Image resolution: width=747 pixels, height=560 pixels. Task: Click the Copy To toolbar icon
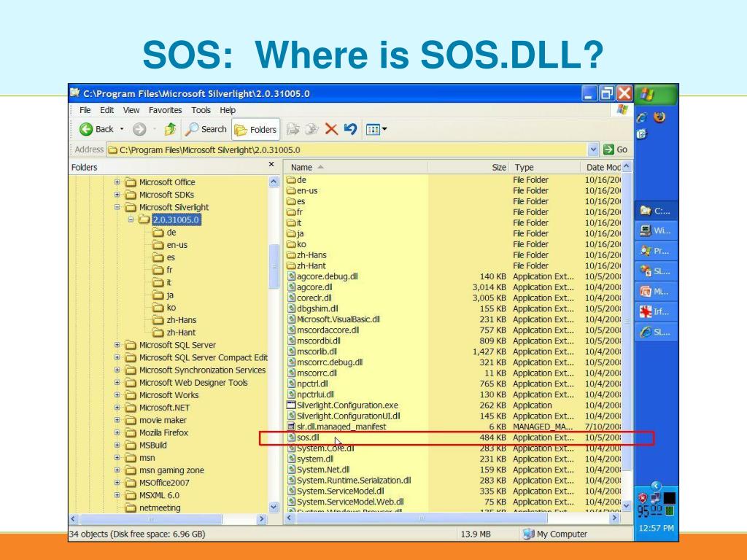tap(311, 129)
